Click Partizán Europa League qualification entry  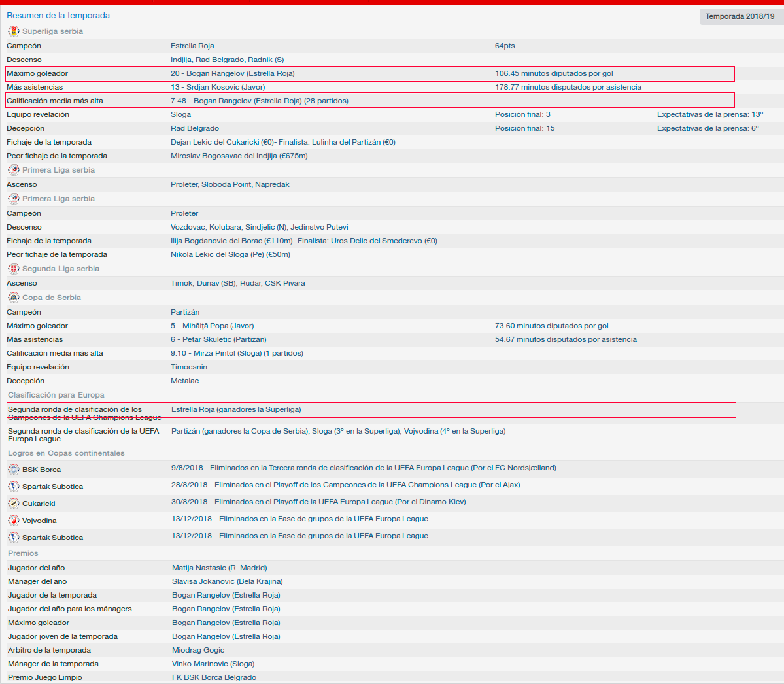pyautogui.click(x=339, y=431)
